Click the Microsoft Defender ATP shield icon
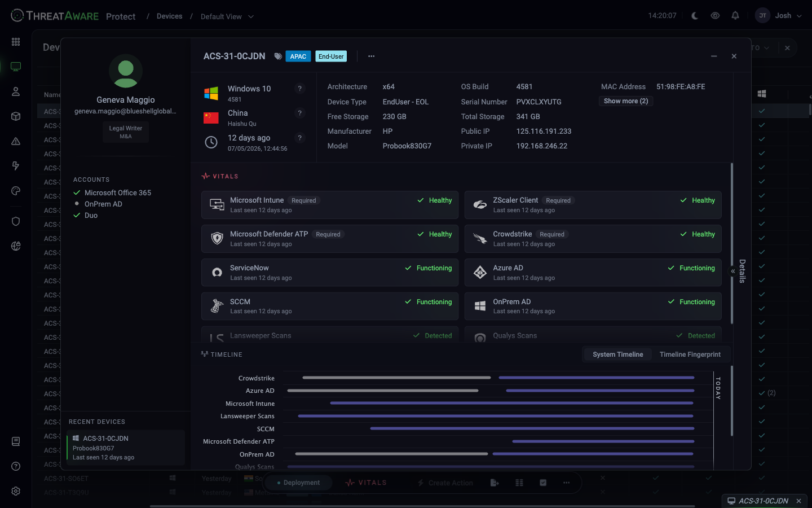The width and height of the screenshot is (812, 508). click(x=217, y=239)
